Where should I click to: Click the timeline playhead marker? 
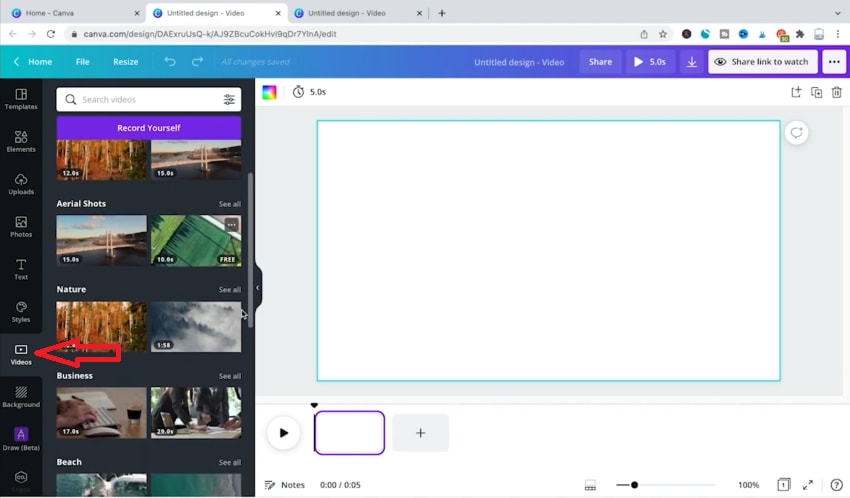coord(314,405)
